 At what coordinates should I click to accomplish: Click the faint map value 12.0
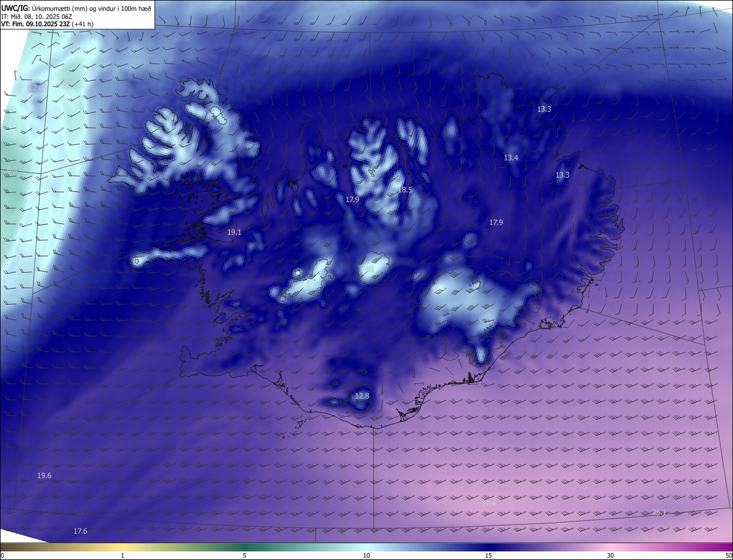tap(36, 88)
